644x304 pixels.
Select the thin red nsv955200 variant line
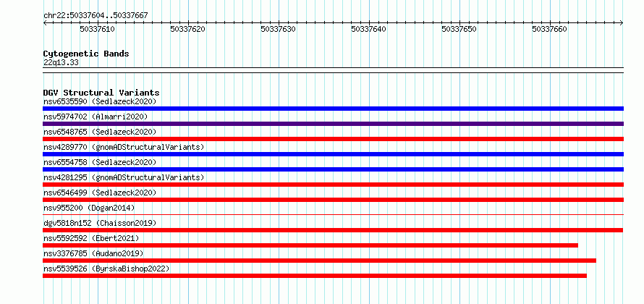(333, 214)
